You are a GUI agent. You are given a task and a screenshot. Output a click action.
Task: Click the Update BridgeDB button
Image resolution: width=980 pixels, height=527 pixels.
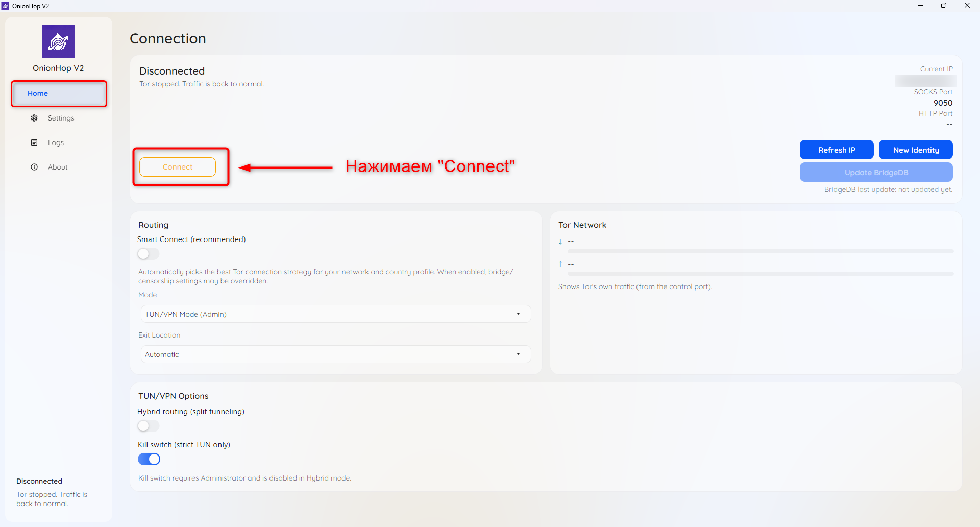pos(876,172)
